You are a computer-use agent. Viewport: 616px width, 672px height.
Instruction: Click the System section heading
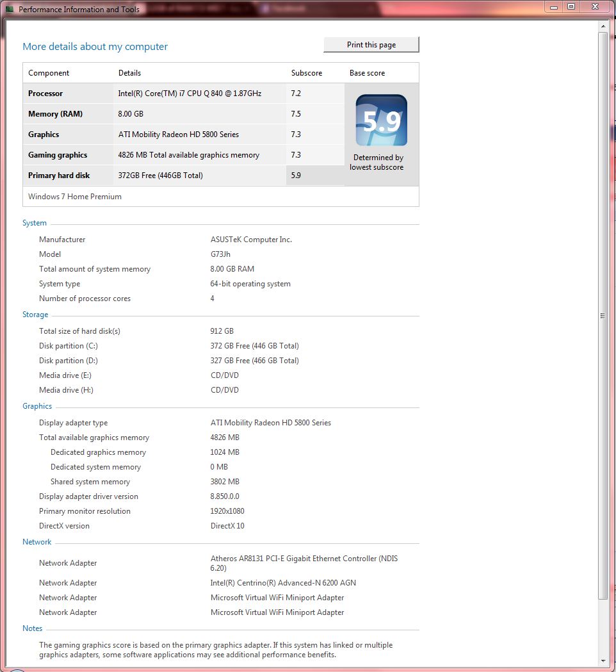[x=35, y=223]
